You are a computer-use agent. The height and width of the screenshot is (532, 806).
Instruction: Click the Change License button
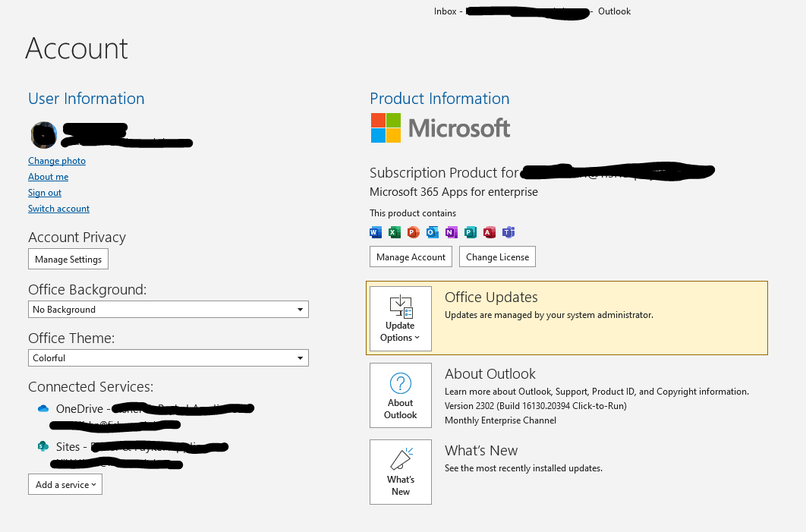(497, 257)
